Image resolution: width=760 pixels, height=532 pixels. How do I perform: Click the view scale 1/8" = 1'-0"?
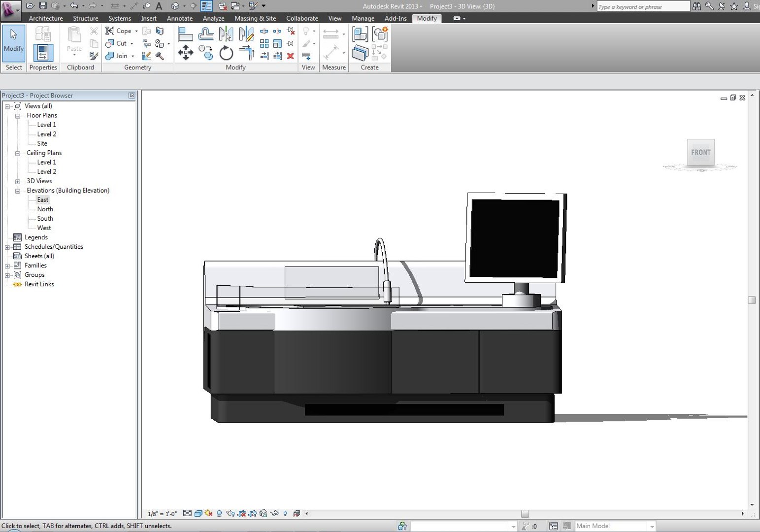pos(163,514)
